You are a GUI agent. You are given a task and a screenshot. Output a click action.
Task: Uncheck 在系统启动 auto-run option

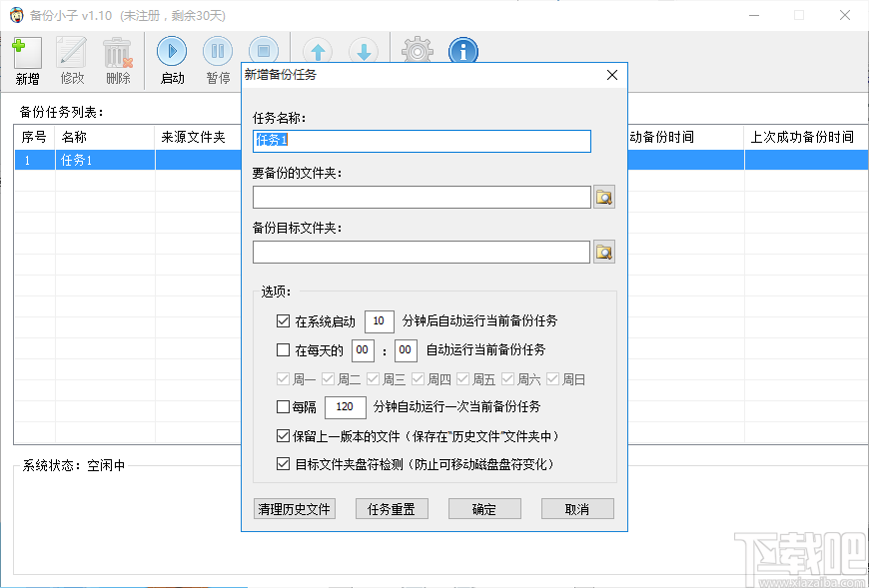pyautogui.click(x=285, y=320)
